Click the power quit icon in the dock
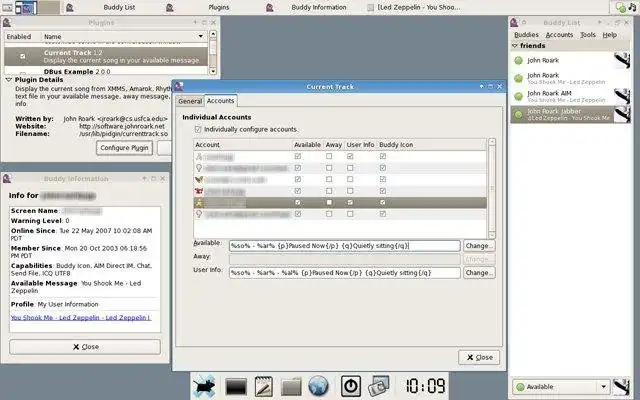This screenshot has width=640, height=400. pyautogui.click(x=351, y=386)
